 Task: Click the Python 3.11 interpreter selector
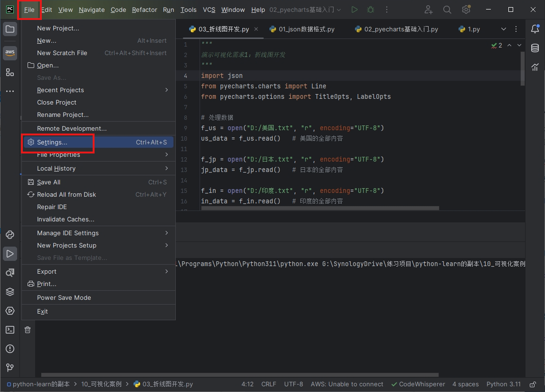click(x=503, y=384)
